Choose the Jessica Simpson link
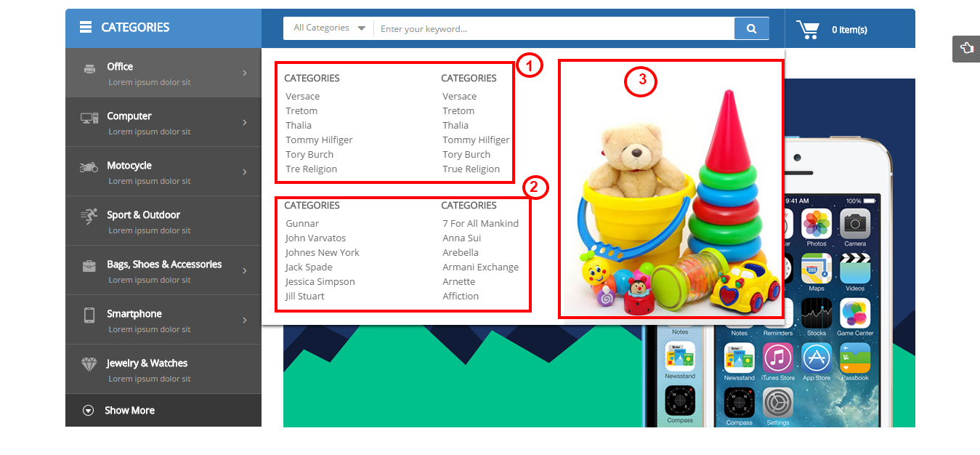The height and width of the screenshot is (455, 980). point(320,281)
